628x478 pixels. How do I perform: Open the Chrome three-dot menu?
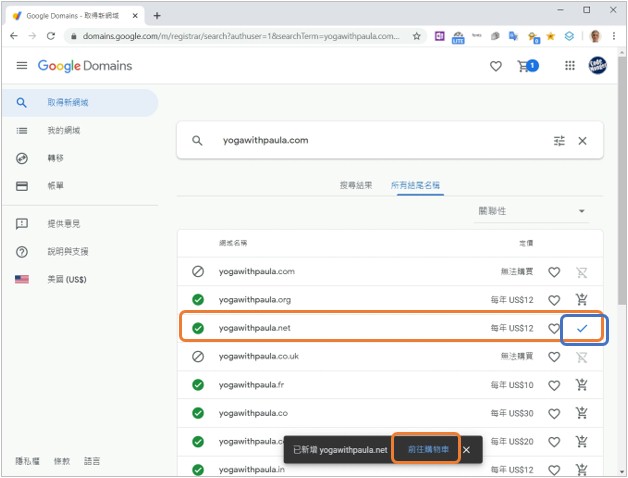tap(614, 36)
